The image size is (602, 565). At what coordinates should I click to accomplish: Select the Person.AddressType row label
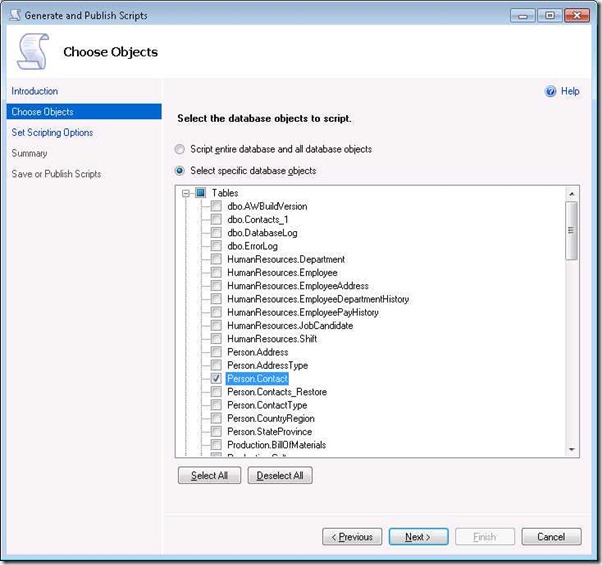point(268,365)
